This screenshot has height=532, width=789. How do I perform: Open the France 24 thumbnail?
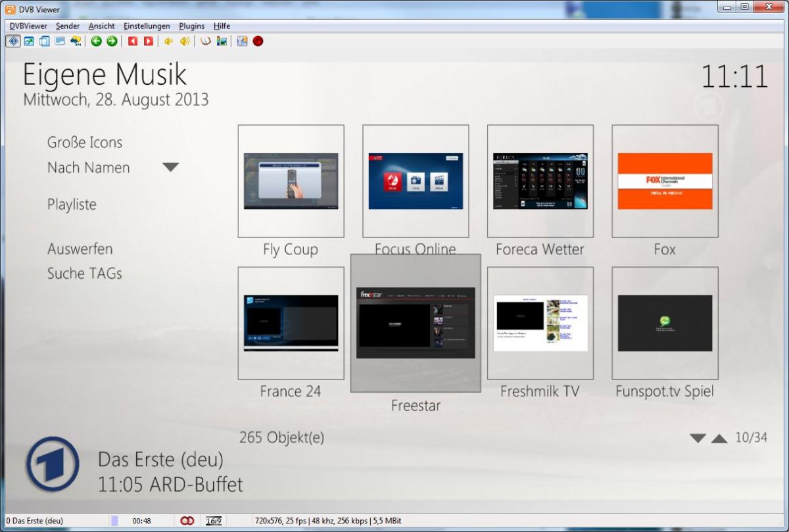point(291,323)
